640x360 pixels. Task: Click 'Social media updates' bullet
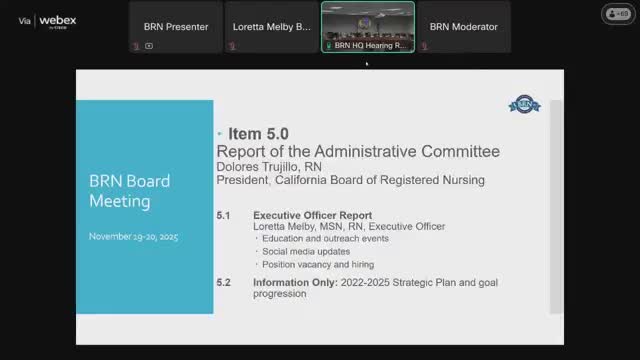306,251
